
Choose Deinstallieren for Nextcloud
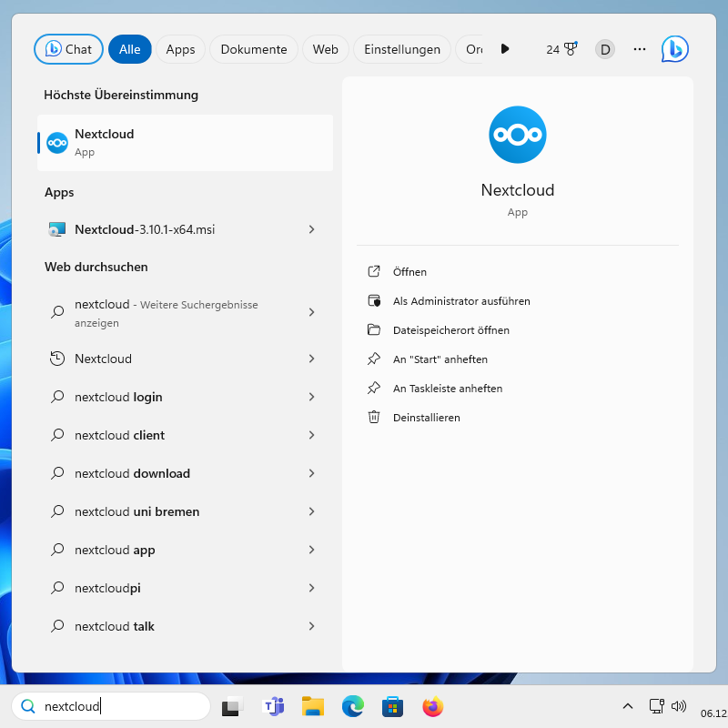tap(426, 418)
